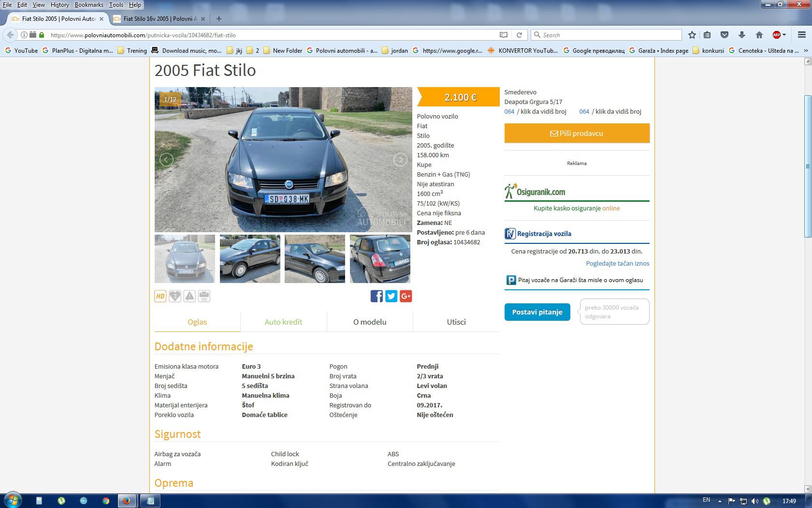Show site information icon in the address bar
The height and width of the screenshot is (508, 812).
[24, 35]
